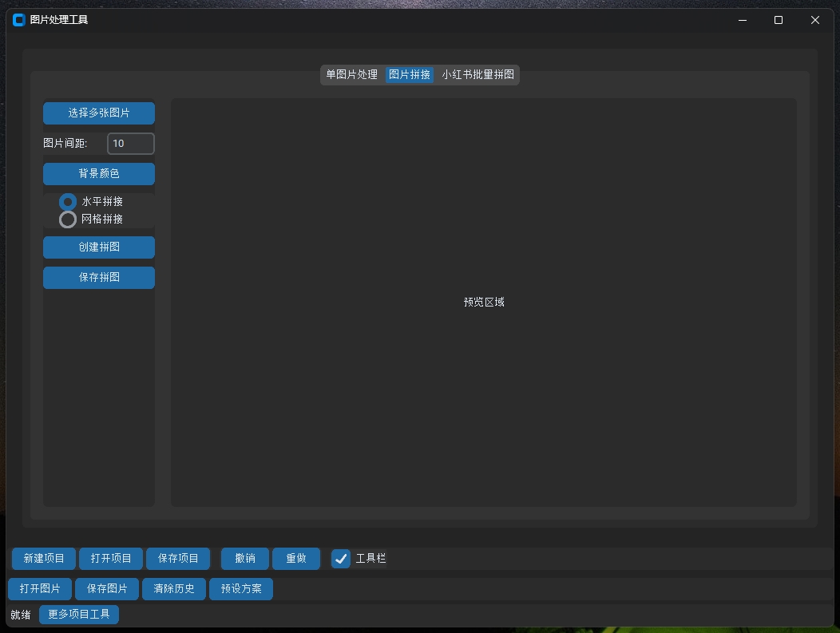Click the app icon in title bar
Image resolution: width=840 pixels, height=633 pixels.
tap(18, 20)
